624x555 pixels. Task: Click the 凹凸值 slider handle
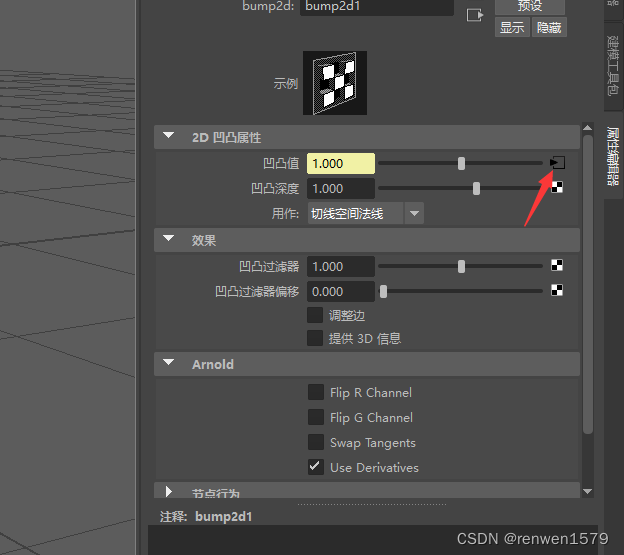click(x=461, y=163)
